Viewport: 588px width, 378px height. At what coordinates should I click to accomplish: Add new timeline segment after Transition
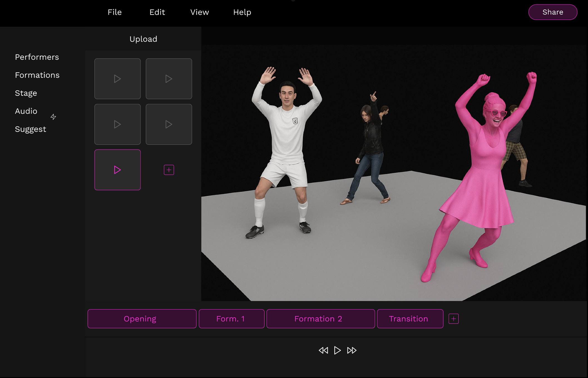(x=453, y=319)
